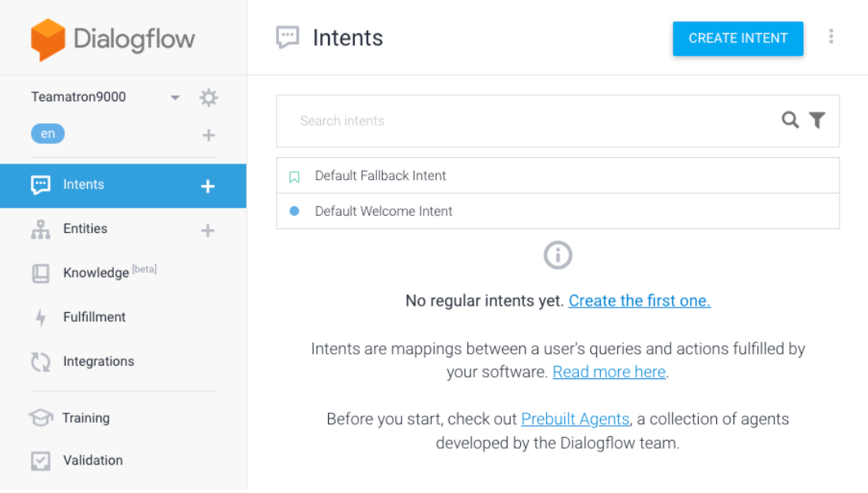Open the three-dot overflow menu
The height and width of the screenshot is (493, 868).
[x=831, y=36]
